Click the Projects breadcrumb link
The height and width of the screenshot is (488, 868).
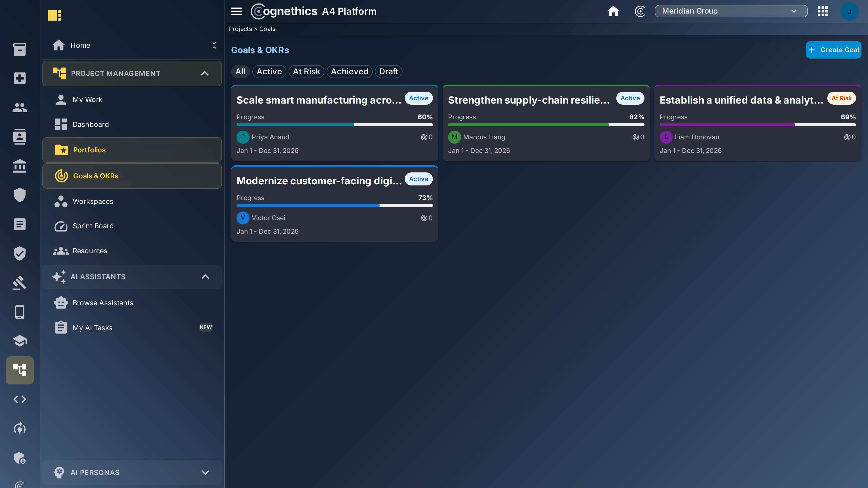pos(240,29)
